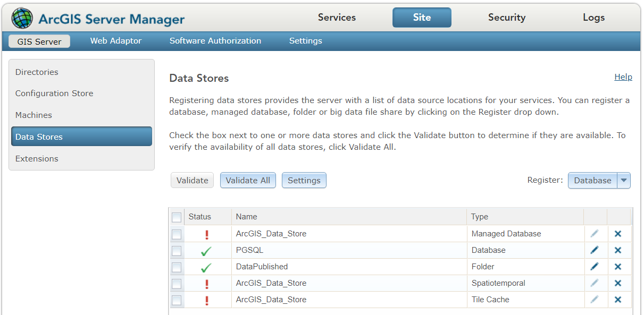Go to the Web Adaptor subtab
This screenshot has height=315, width=644.
click(116, 41)
